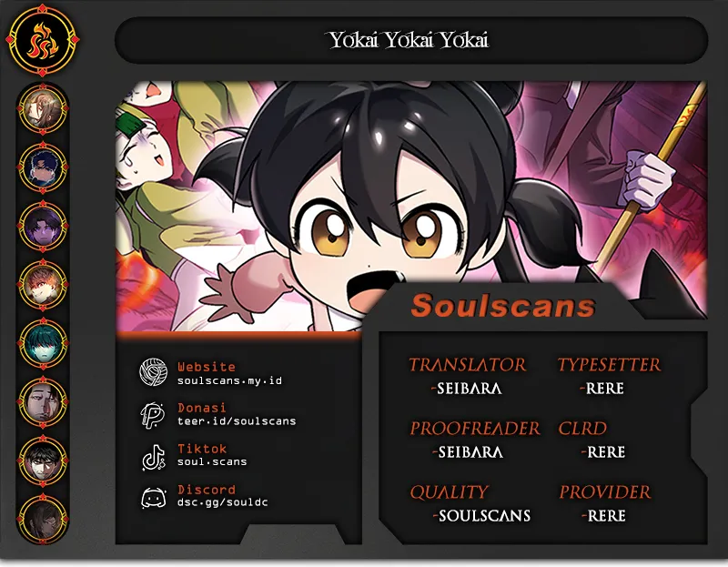Viewport: 728px width, 567px height.
Task: Click the website yarn-ball globe icon
Action: coord(153,372)
